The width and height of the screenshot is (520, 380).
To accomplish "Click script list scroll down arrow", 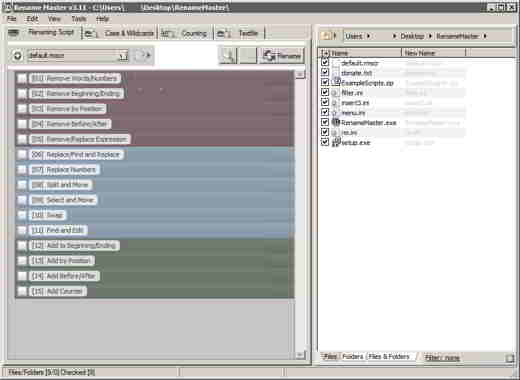I will pos(300,355).
